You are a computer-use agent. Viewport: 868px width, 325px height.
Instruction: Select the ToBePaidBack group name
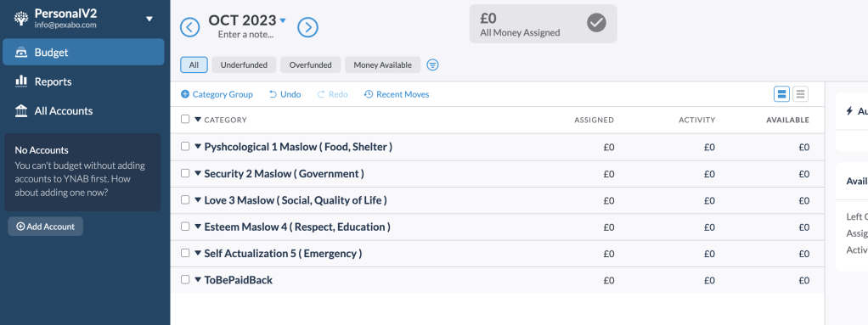click(239, 280)
